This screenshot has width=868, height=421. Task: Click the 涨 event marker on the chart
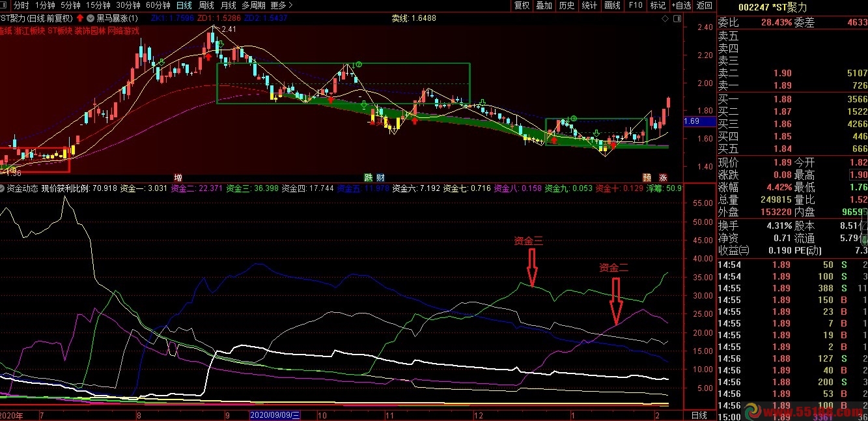pyautogui.click(x=664, y=177)
